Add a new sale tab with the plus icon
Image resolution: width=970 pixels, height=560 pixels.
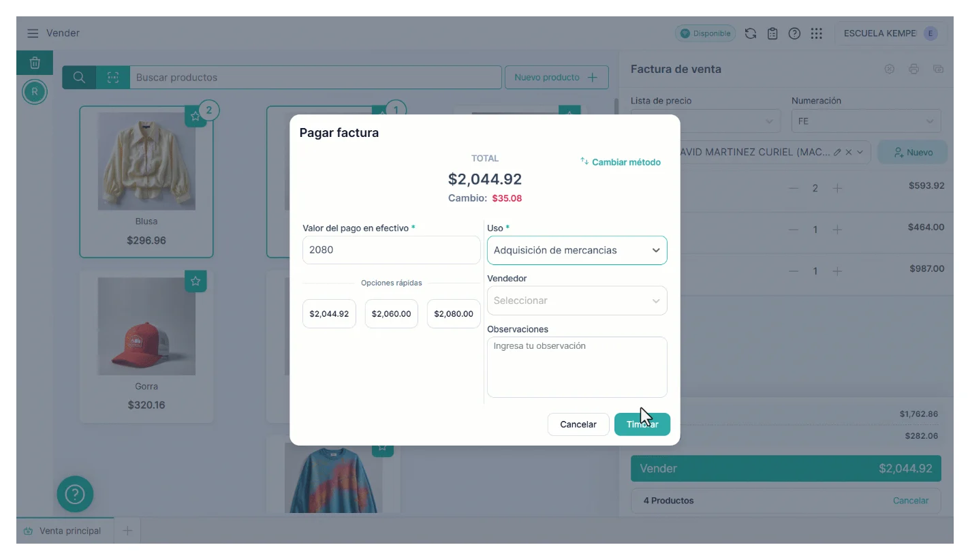(127, 531)
